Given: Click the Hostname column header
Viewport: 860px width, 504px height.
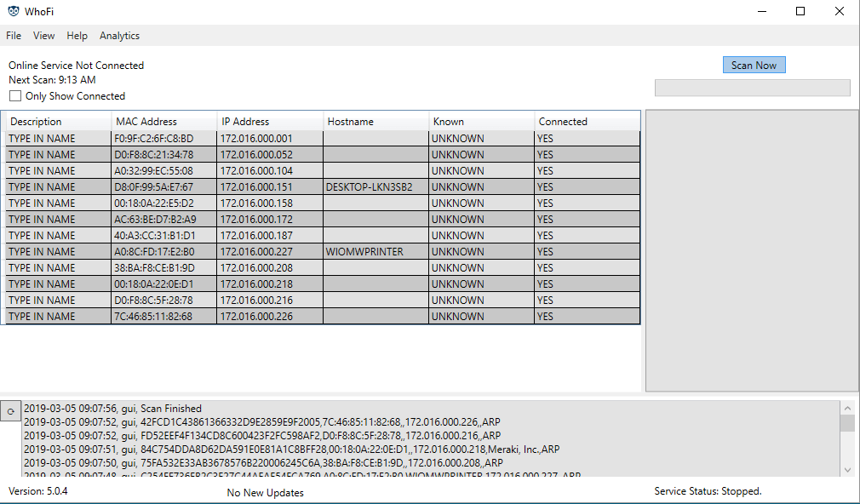Looking at the screenshot, I should 351,122.
